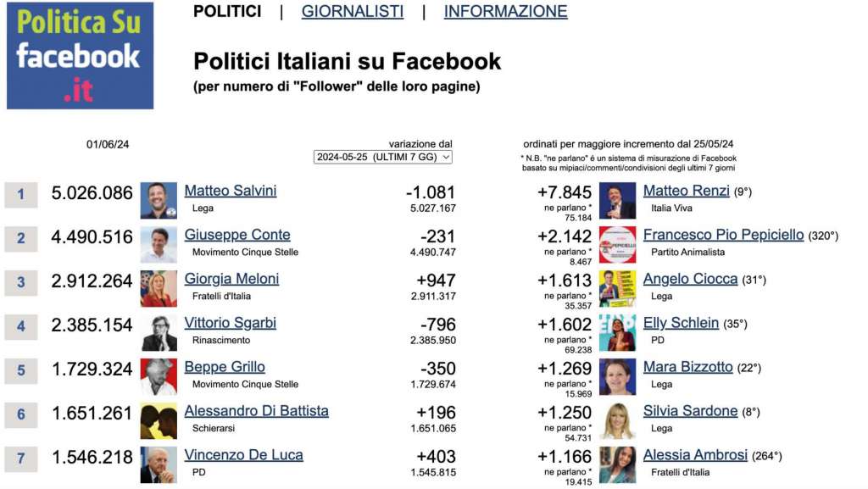The width and height of the screenshot is (868, 489).
Task: Open Francesco Pio Pepiciello's link
Action: 723,235
